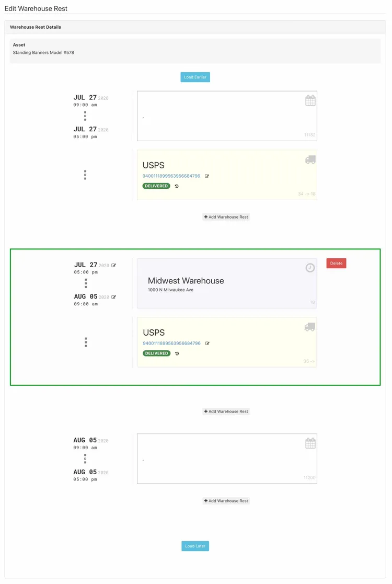Image resolution: width=392 pixels, height=584 pixels.
Task: Click the Load Later button
Action: [x=195, y=546]
